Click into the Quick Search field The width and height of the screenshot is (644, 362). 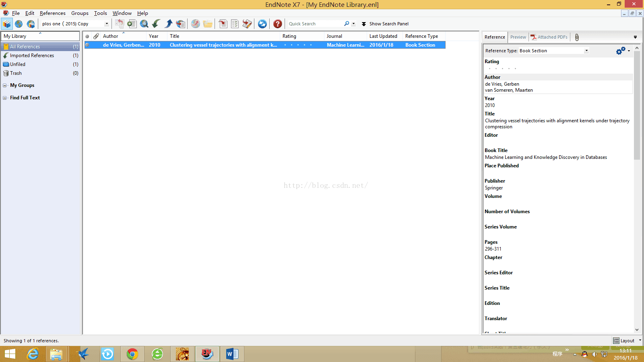pos(315,24)
